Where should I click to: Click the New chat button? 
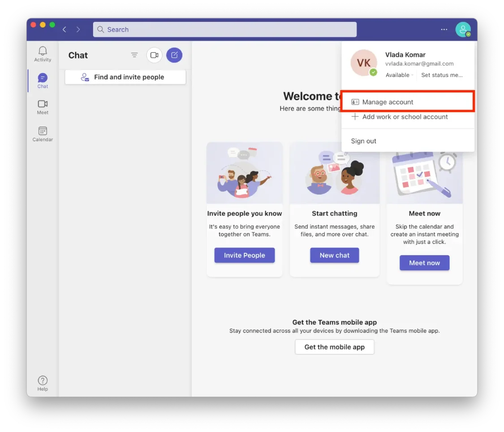click(x=334, y=255)
